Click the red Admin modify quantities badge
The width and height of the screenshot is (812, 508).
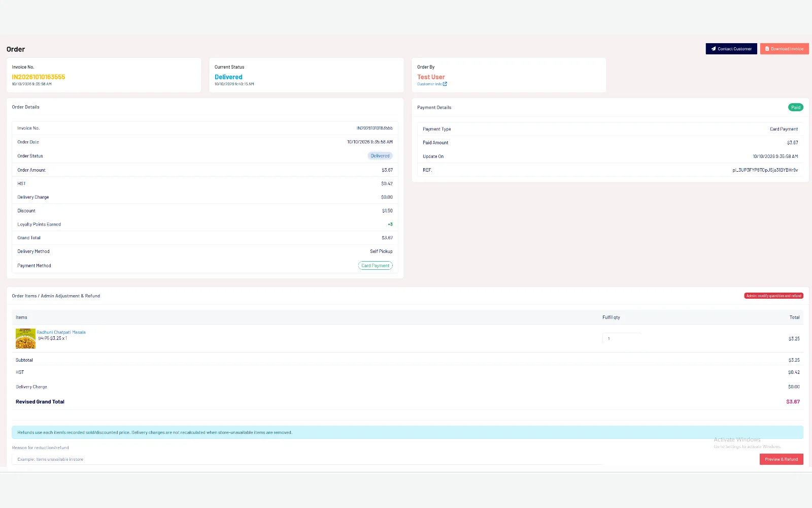pos(773,296)
